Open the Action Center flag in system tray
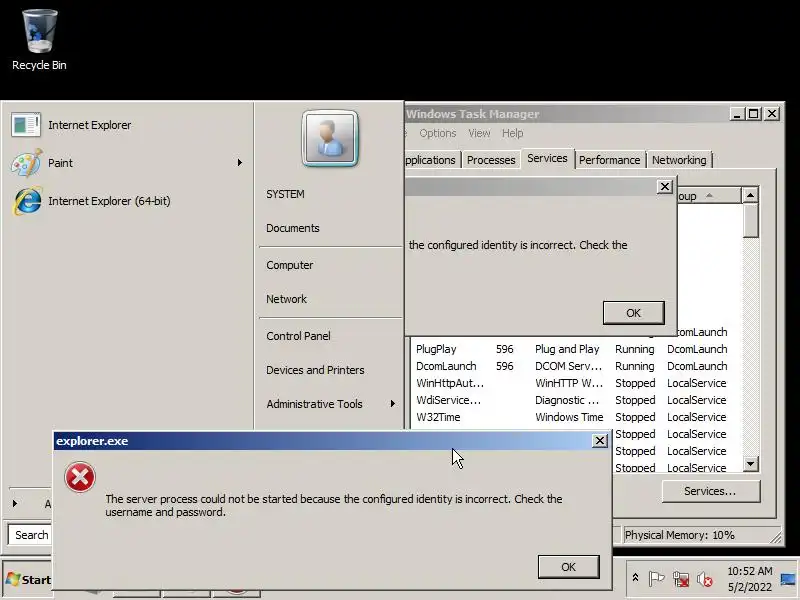The image size is (800, 600). click(x=656, y=579)
